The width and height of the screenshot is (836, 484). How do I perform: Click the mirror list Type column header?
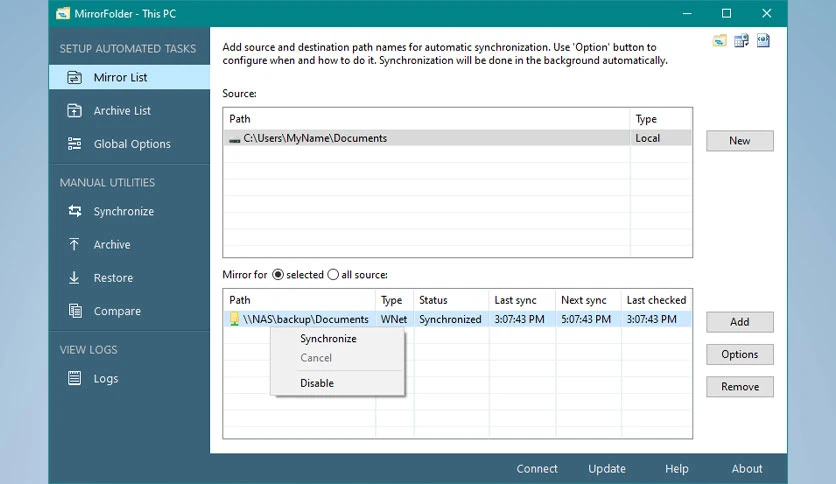click(395, 300)
